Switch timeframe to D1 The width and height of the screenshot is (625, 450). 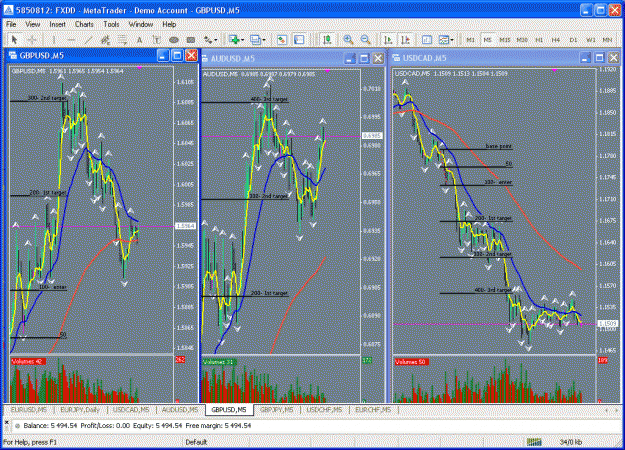[573, 40]
